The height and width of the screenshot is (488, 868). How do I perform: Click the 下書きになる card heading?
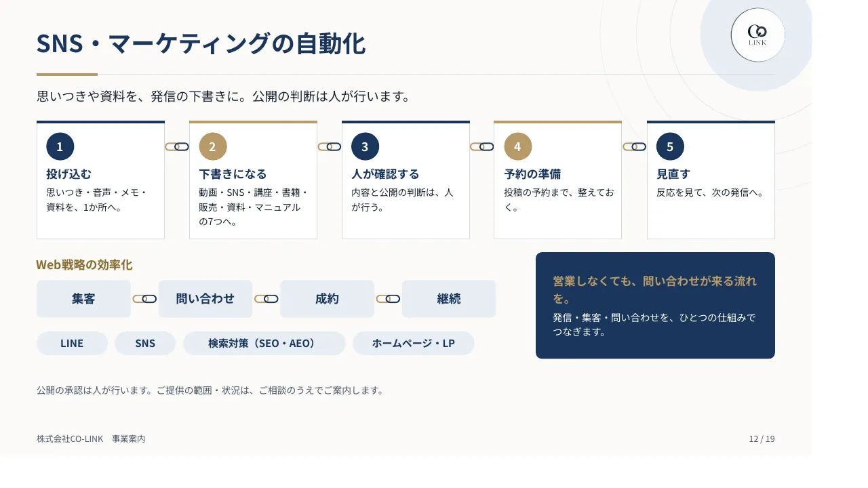tap(233, 174)
